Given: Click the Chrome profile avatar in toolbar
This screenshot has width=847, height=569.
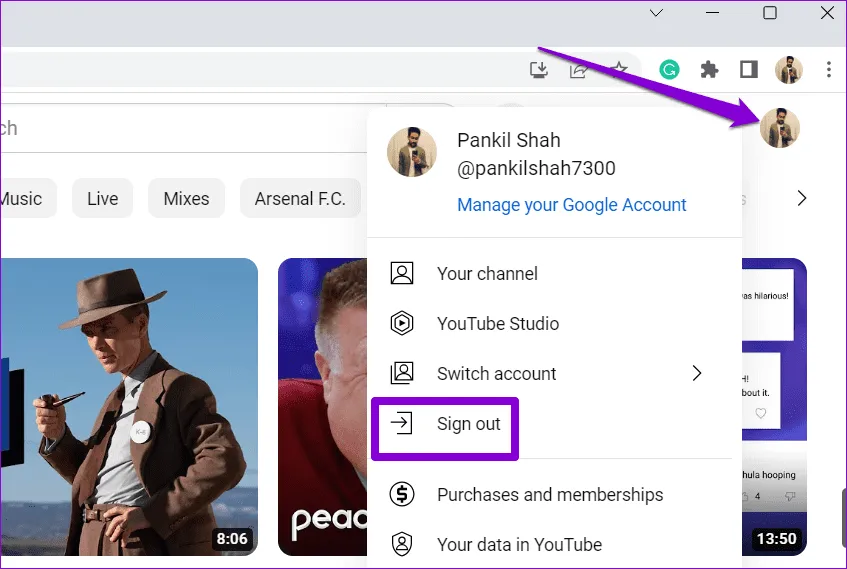Looking at the screenshot, I should click(788, 69).
